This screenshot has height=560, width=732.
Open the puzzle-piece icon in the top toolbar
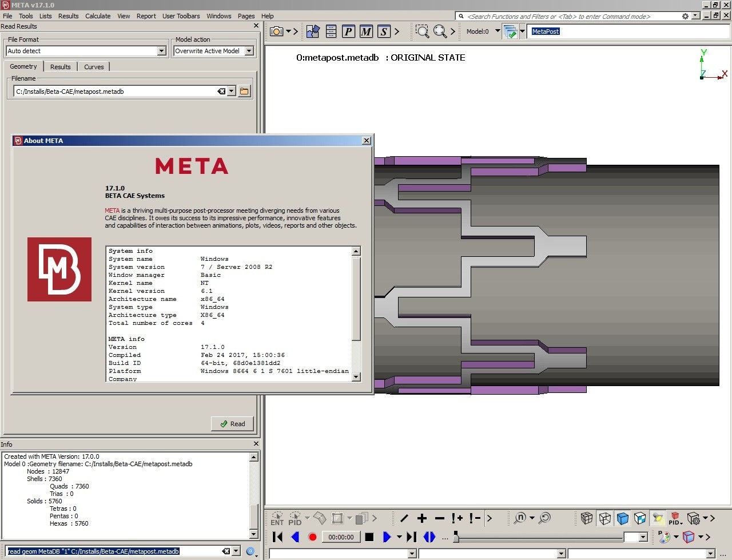(x=313, y=31)
